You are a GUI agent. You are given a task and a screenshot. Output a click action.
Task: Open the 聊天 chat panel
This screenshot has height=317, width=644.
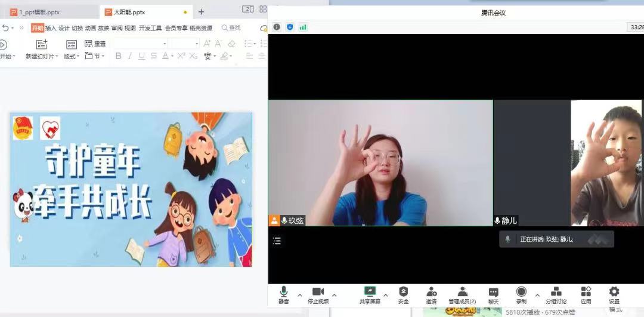tap(493, 295)
